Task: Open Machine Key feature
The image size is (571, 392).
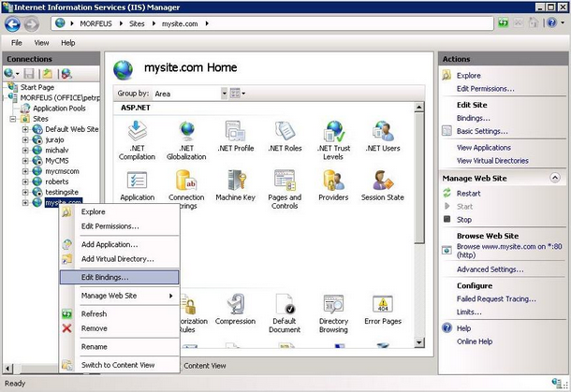Action: point(236,185)
